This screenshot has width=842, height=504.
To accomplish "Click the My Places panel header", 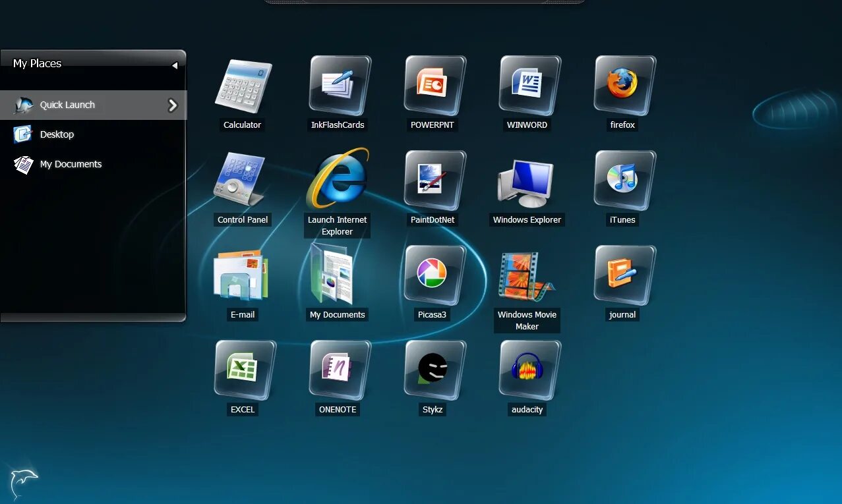I will pos(93,64).
